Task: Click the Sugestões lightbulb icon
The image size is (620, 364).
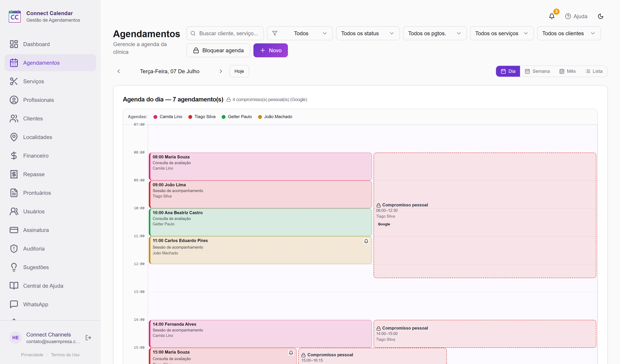Action: (14, 267)
